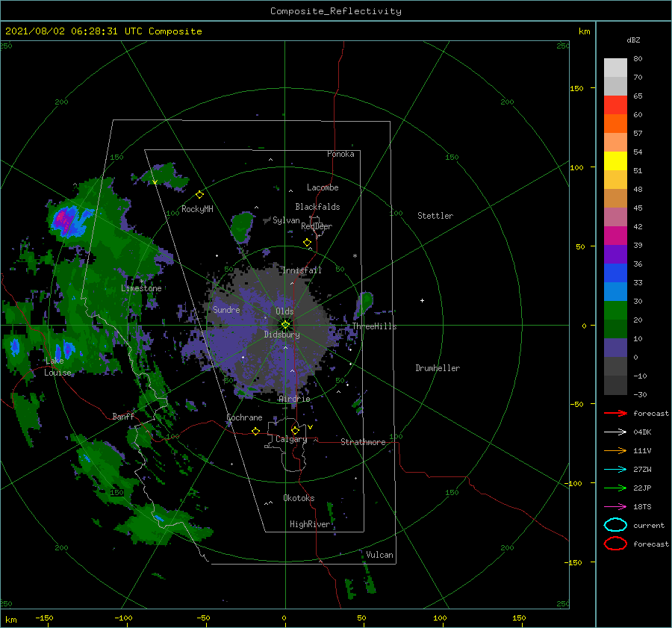Click the Composite_Reflectivity title
672x628 pixels.
(x=336, y=11)
